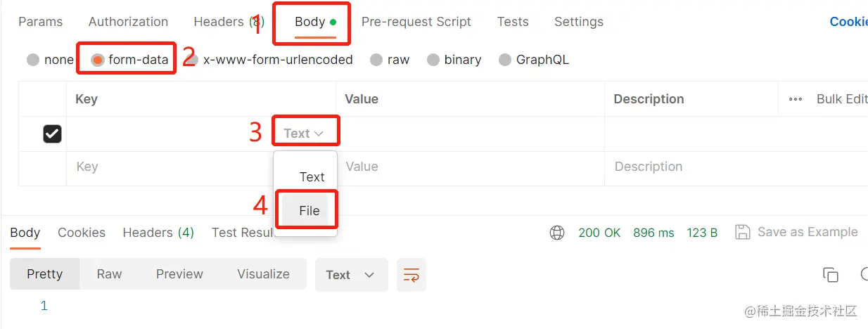Open the Authorization tab
This screenshot has height=329, width=868.
(x=128, y=22)
